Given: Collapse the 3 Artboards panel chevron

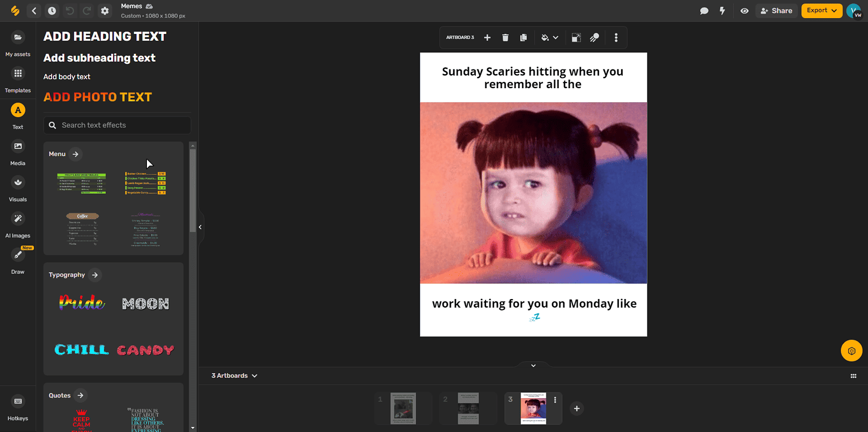Looking at the screenshot, I should (x=254, y=375).
